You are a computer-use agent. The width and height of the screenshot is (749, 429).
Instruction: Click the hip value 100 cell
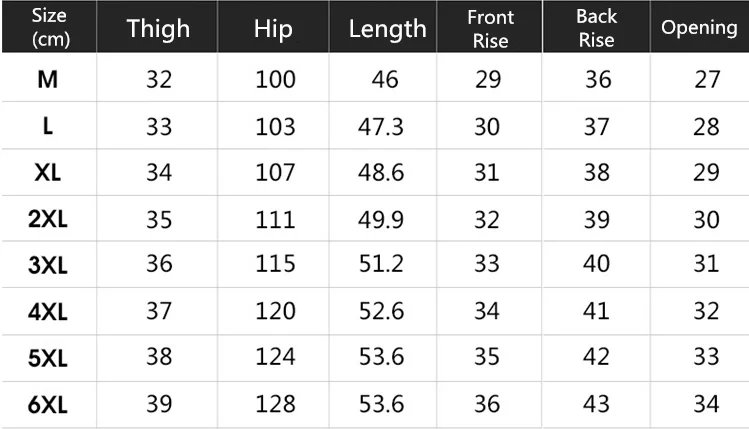pos(275,79)
